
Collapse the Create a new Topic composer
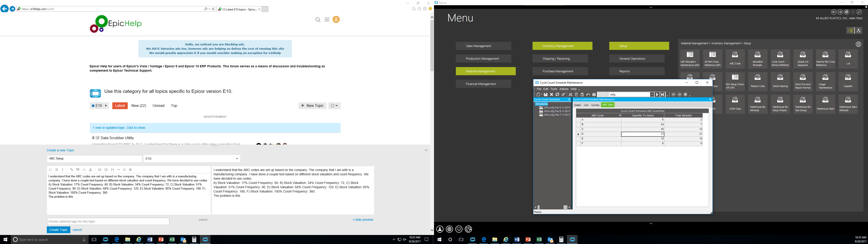tap(426, 150)
